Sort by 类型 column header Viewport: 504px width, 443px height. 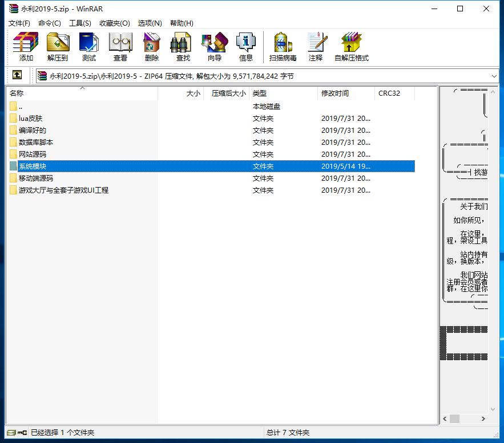coord(284,94)
